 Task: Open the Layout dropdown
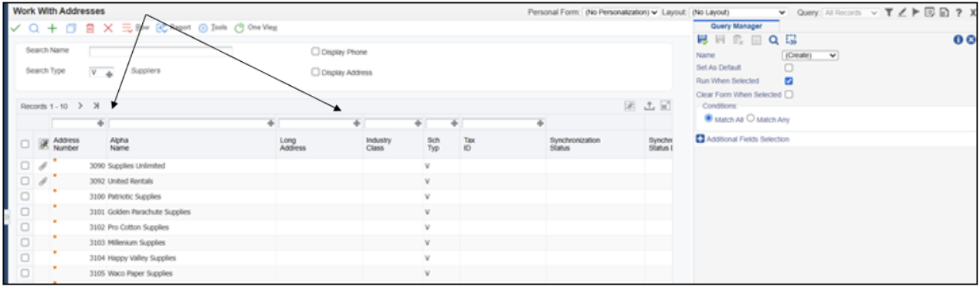738,12
